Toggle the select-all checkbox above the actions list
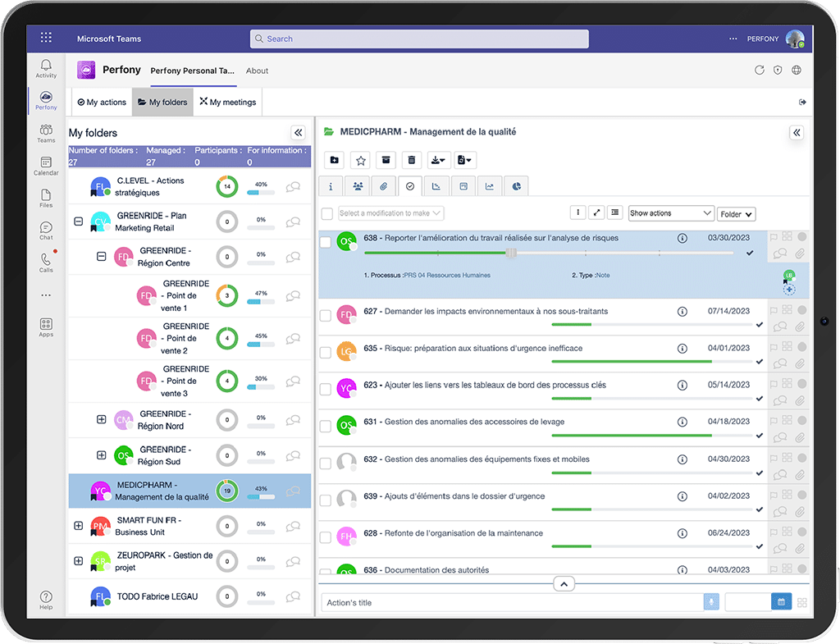This screenshot has width=840, height=644. (x=327, y=213)
